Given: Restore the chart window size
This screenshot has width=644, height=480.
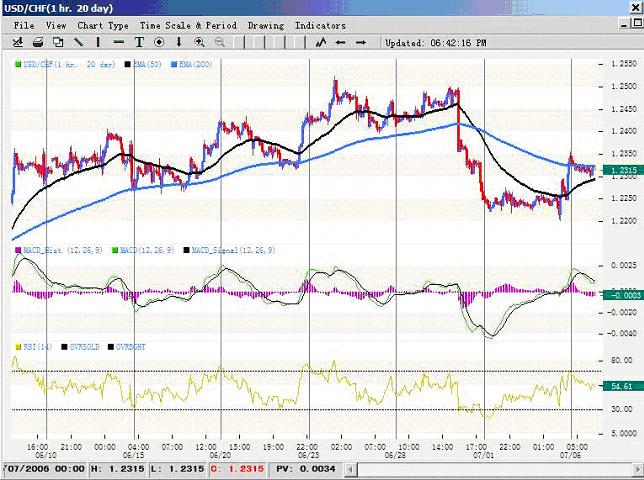Looking at the screenshot, I should (x=637, y=24).
